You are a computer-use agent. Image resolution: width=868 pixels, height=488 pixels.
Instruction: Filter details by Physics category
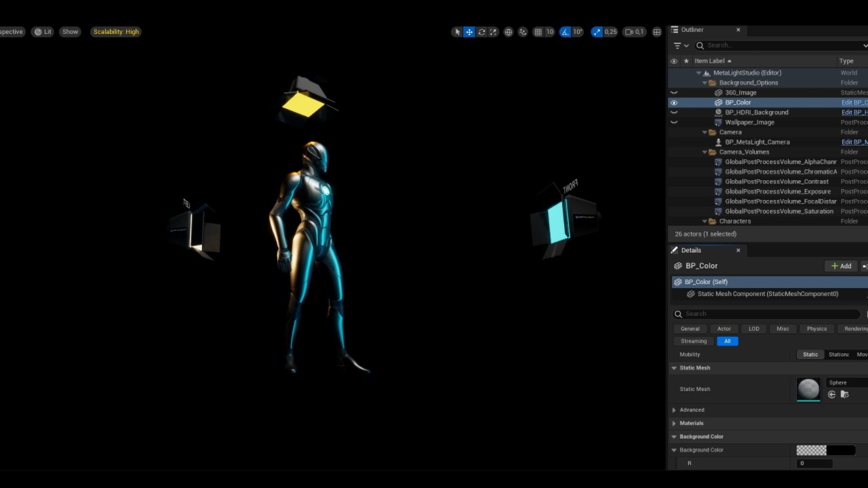coord(816,329)
